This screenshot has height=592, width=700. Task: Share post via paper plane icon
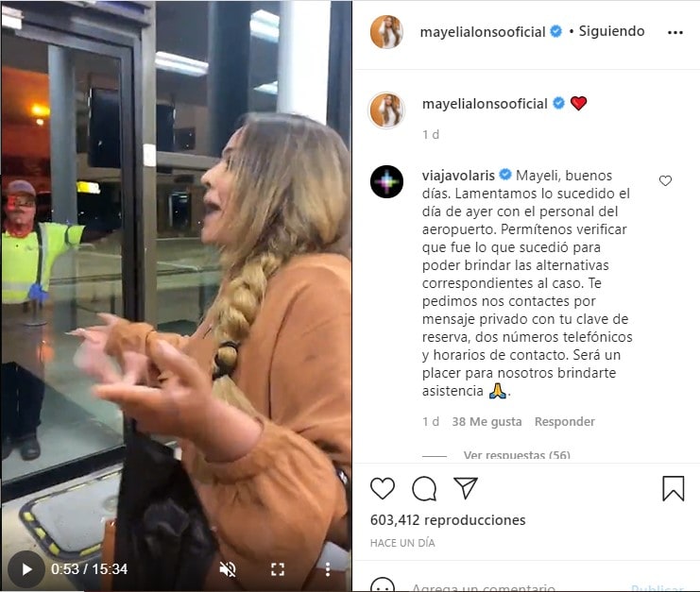[466, 487]
